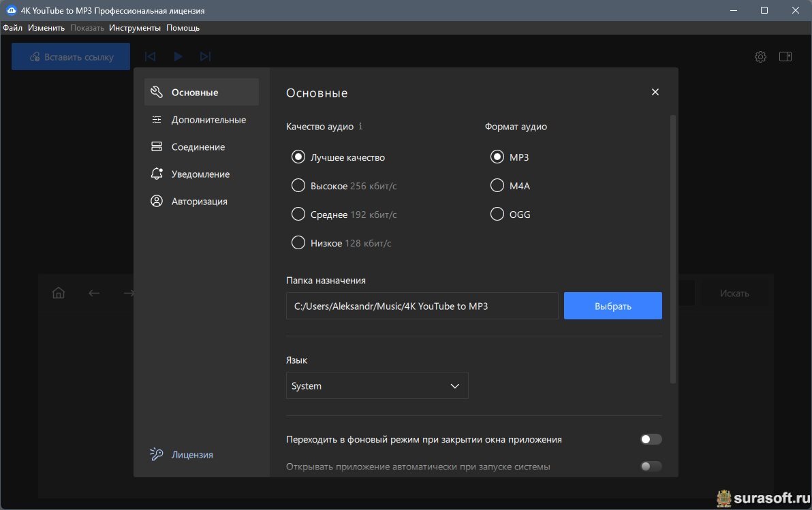The width and height of the screenshot is (812, 510).
Task: Click the previous track icon
Action: (x=150, y=57)
